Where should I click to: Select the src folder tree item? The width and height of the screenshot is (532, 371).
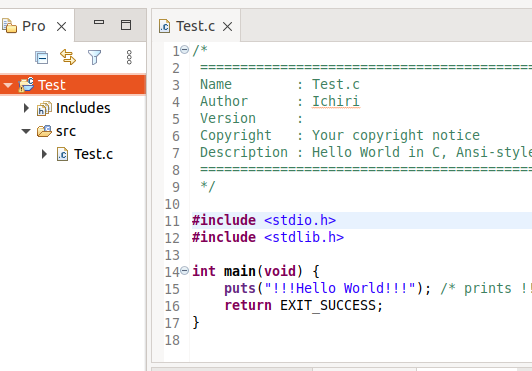pos(66,131)
